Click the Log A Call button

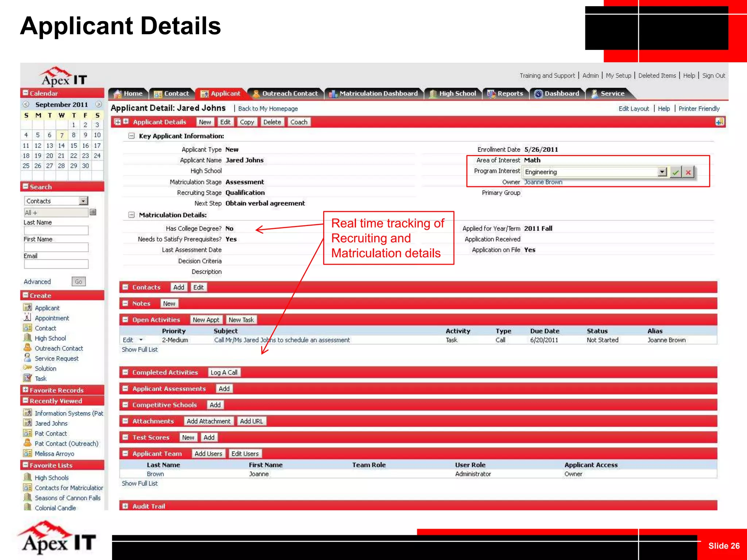[224, 373]
